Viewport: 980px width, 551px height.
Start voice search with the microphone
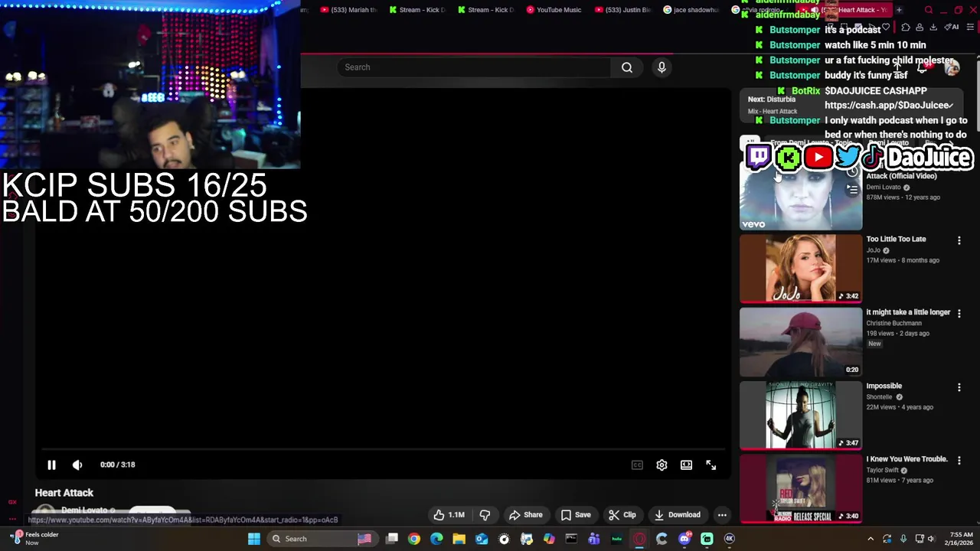(x=661, y=67)
